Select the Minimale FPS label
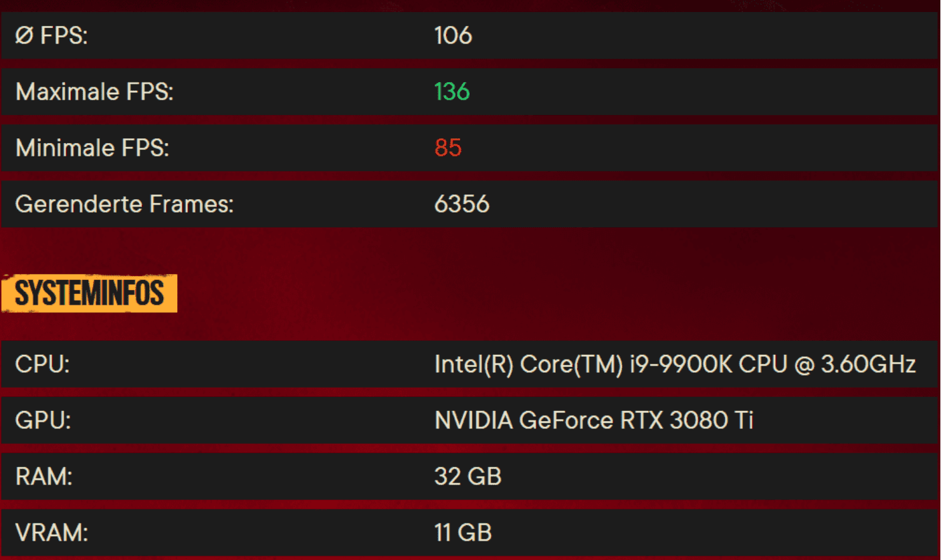Image resolution: width=941 pixels, height=560 pixels. point(92,148)
